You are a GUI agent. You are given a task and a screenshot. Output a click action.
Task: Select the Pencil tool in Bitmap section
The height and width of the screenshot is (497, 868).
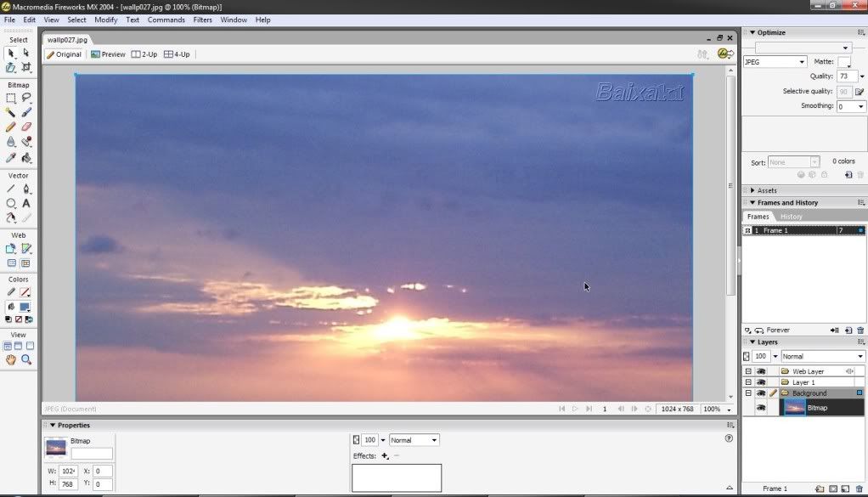(x=11, y=127)
